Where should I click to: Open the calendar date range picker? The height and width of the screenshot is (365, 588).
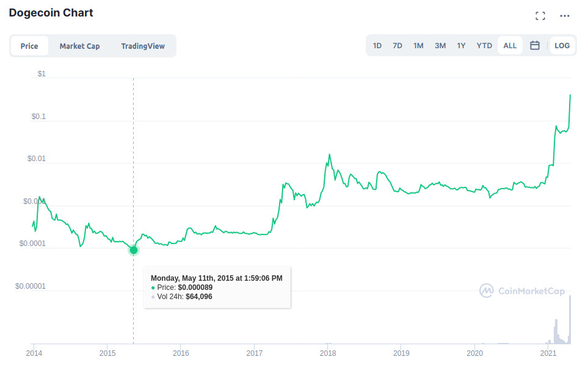tap(535, 45)
